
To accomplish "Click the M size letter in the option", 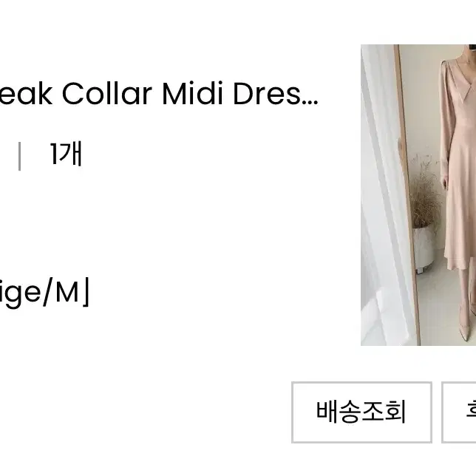I will [67, 292].
